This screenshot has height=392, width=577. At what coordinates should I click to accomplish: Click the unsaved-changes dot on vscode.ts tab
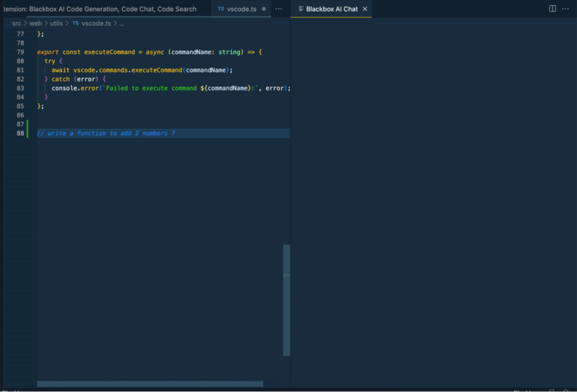tap(263, 9)
